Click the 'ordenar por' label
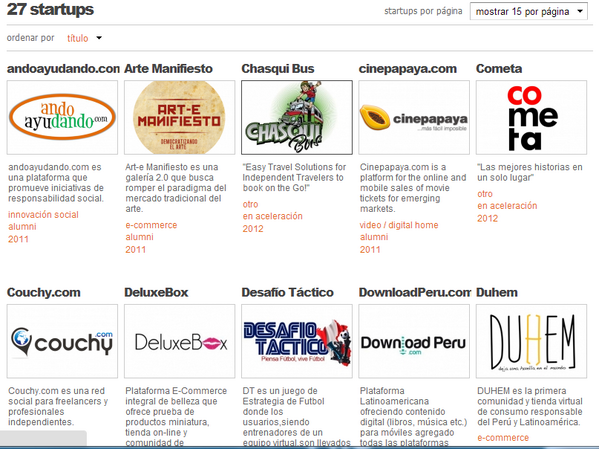 click(31, 38)
